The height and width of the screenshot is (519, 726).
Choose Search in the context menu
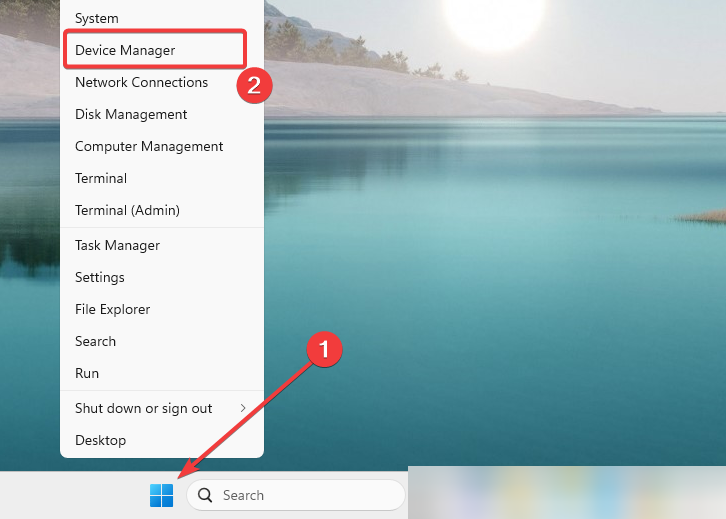pyautogui.click(x=162, y=341)
